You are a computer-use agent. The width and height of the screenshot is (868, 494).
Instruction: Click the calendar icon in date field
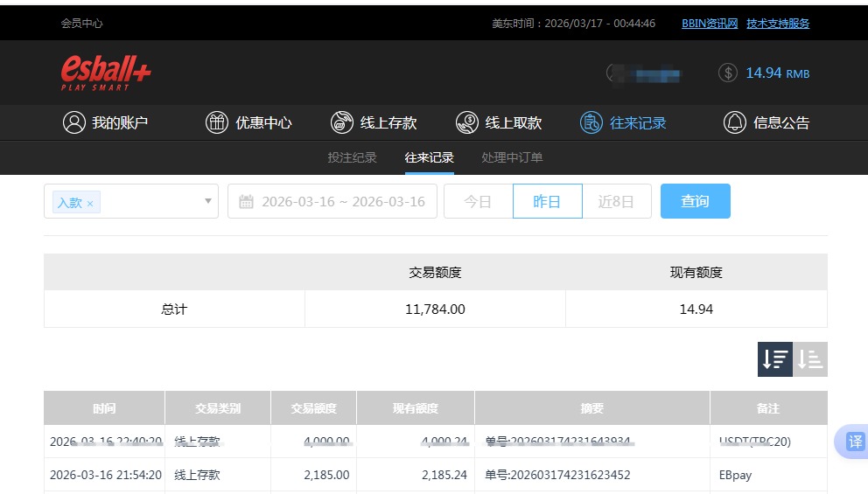[x=246, y=201]
